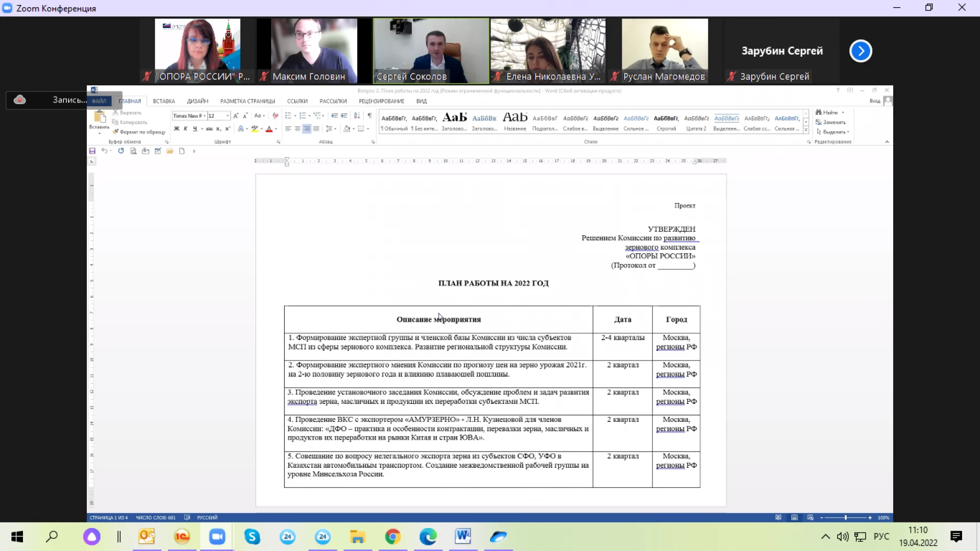980x551 pixels.
Task: Open Microsoft Edge from the taskbar
Action: 428,536
